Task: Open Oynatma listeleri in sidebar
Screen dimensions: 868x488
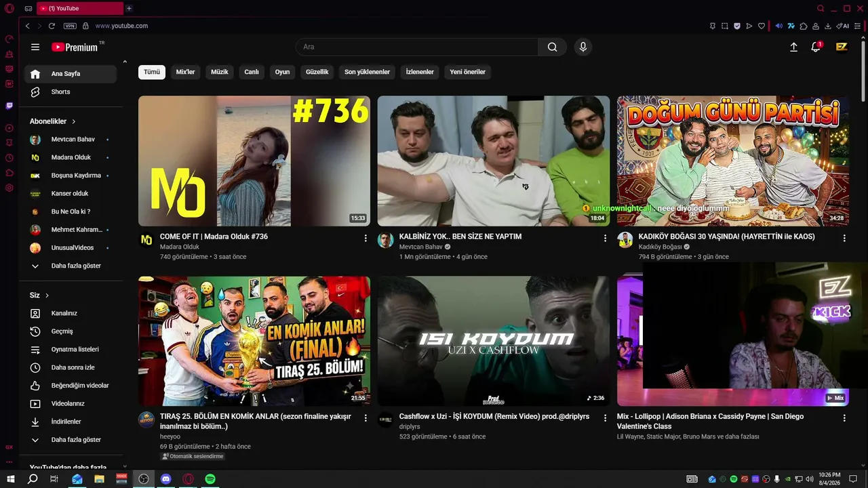Action: pyautogui.click(x=71, y=350)
